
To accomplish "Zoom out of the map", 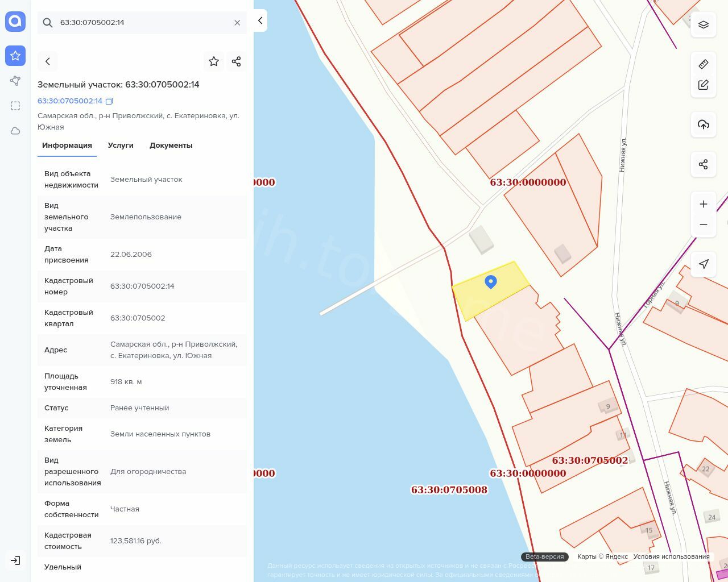I will pos(704,225).
